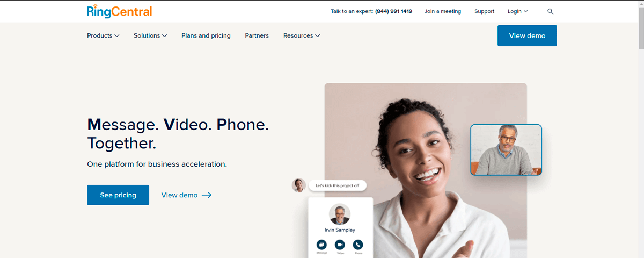Viewport: 644px width, 258px height.
Task: Click the Message icon under Irvin Sampley
Action: [321, 245]
